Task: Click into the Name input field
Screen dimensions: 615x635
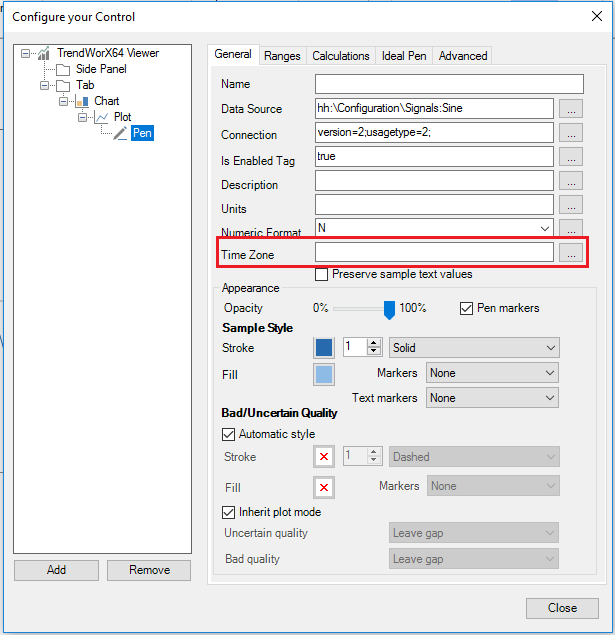Action: click(449, 84)
